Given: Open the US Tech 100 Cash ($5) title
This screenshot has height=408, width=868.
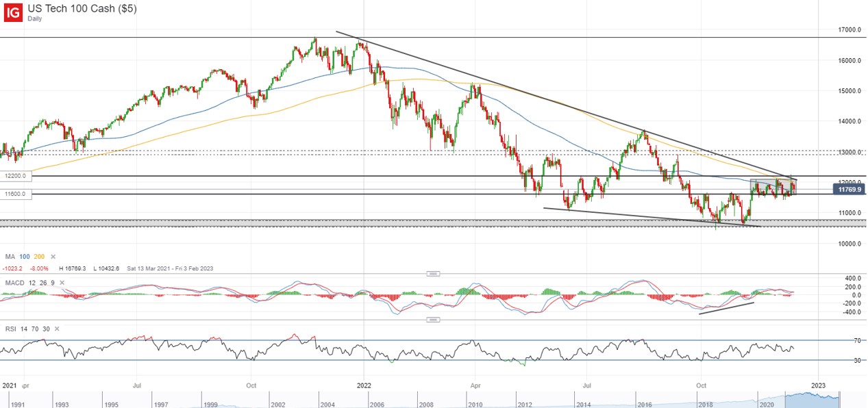Looking at the screenshot, I should (x=82, y=8).
